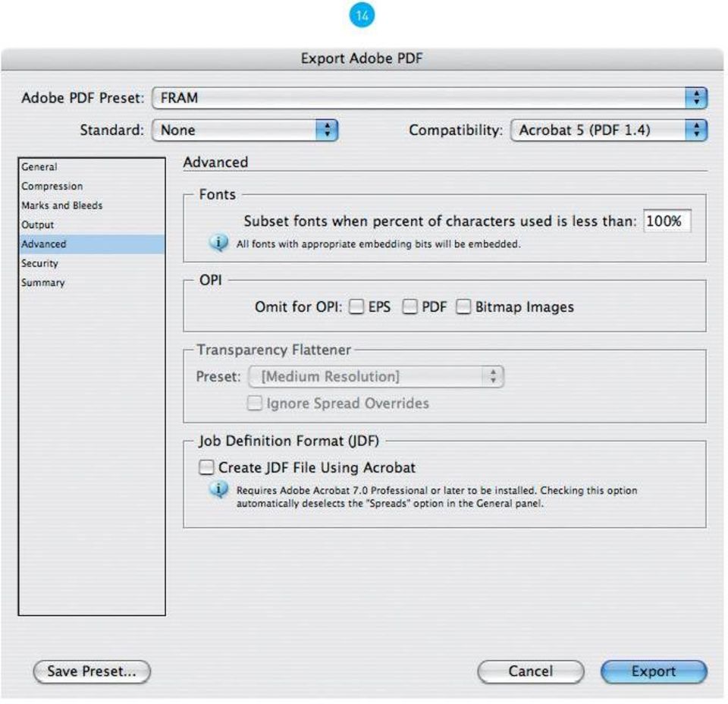Toggle Ignore Spread Overrides checkbox

pos(255,403)
